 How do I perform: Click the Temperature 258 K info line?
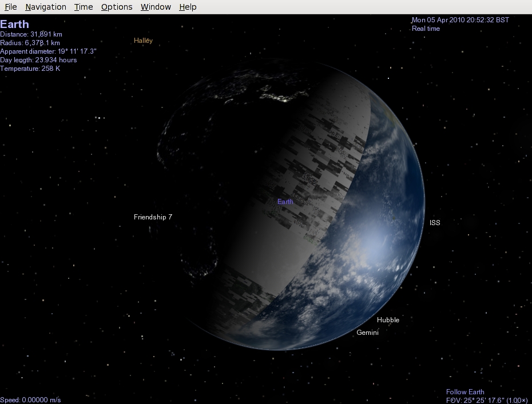coord(30,69)
